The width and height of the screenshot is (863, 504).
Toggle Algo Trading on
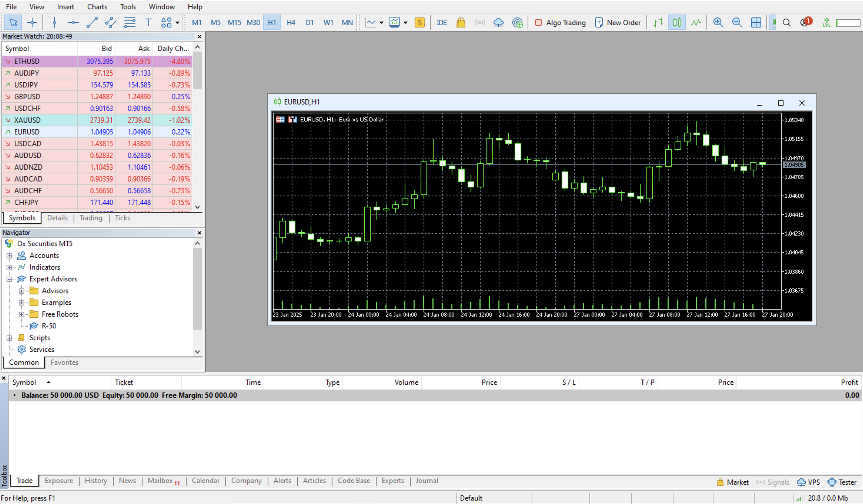coord(560,23)
